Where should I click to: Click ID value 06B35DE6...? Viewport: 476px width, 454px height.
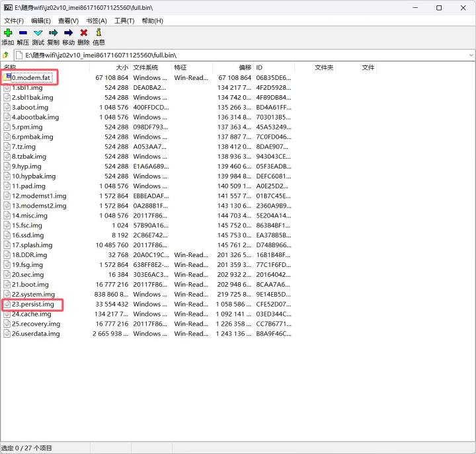[x=274, y=78]
